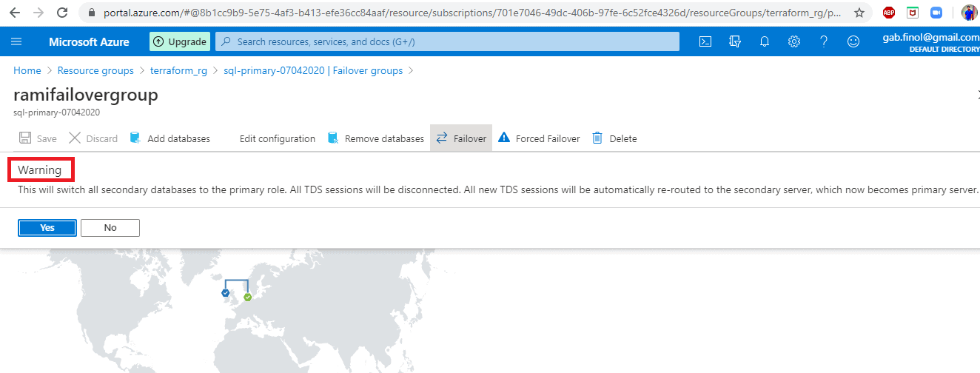Viewport: 980px width, 373px height.
Task: Open Edit configuration
Action: [x=277, y=138]
